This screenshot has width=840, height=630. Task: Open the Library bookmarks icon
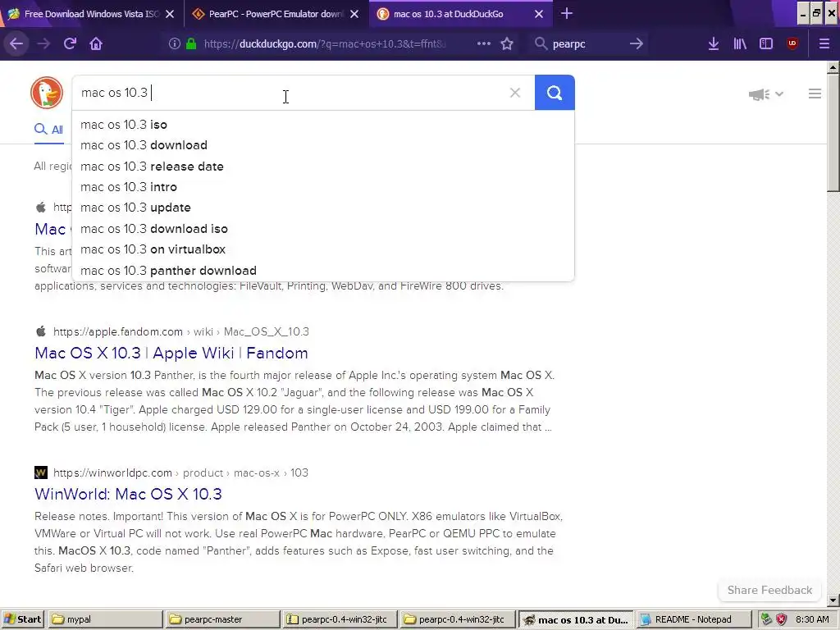point(740,44)
